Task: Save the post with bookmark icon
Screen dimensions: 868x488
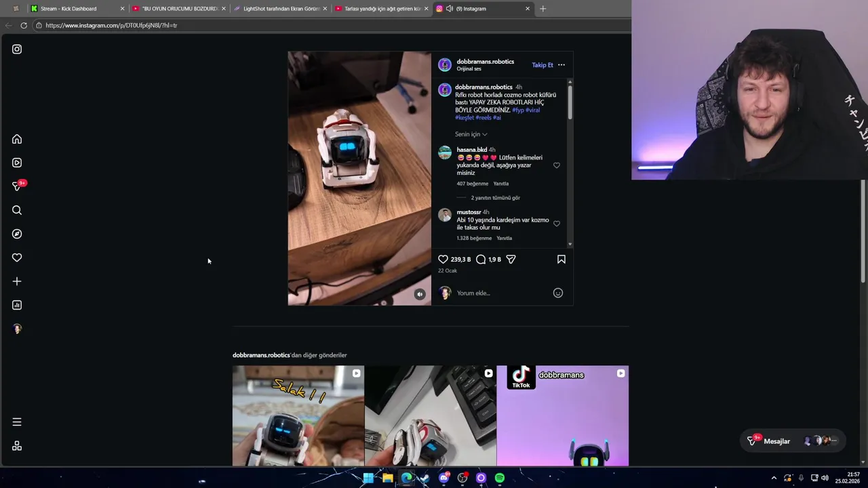Action: coord(561,259)
